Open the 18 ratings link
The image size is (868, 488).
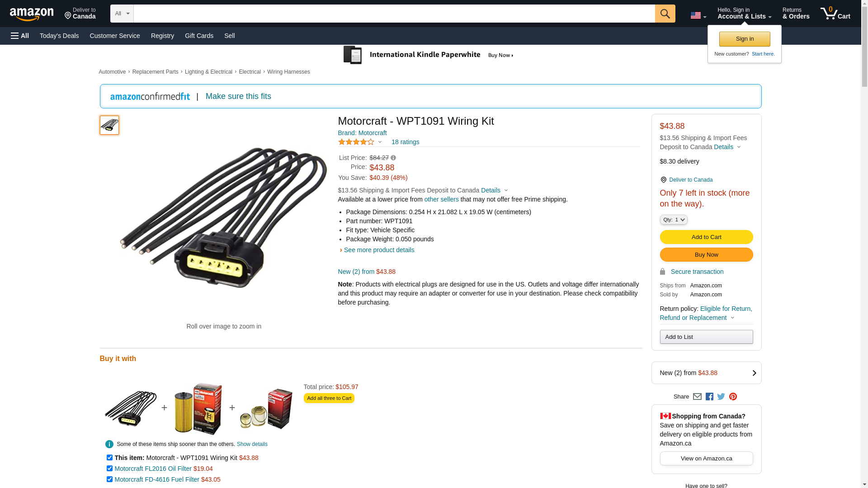point(405,142)
